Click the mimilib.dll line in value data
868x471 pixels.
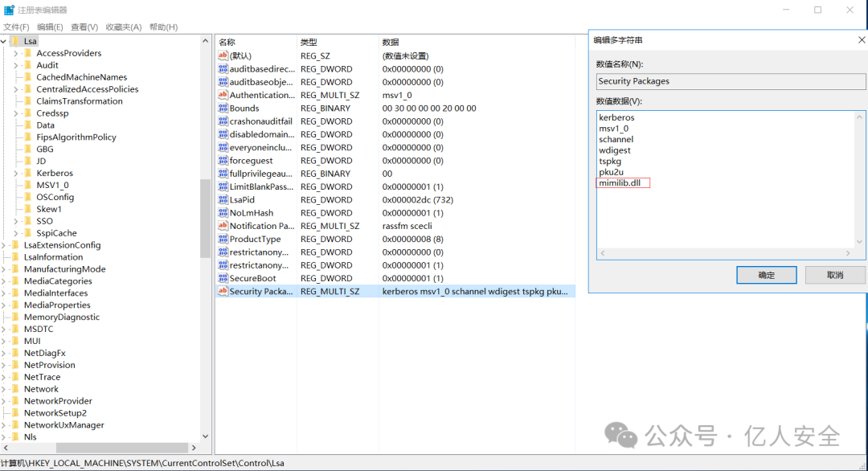[620, 183]
